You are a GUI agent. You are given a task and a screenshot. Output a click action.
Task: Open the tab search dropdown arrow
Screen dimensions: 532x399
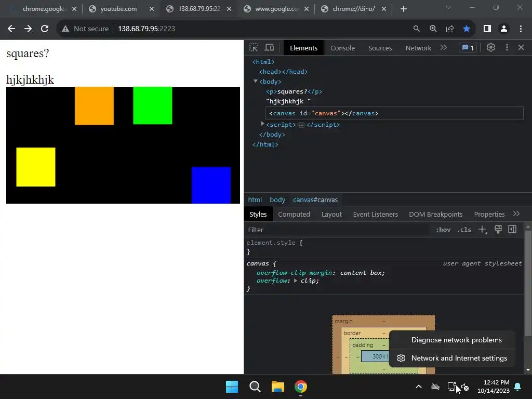[x=448, y=7]
